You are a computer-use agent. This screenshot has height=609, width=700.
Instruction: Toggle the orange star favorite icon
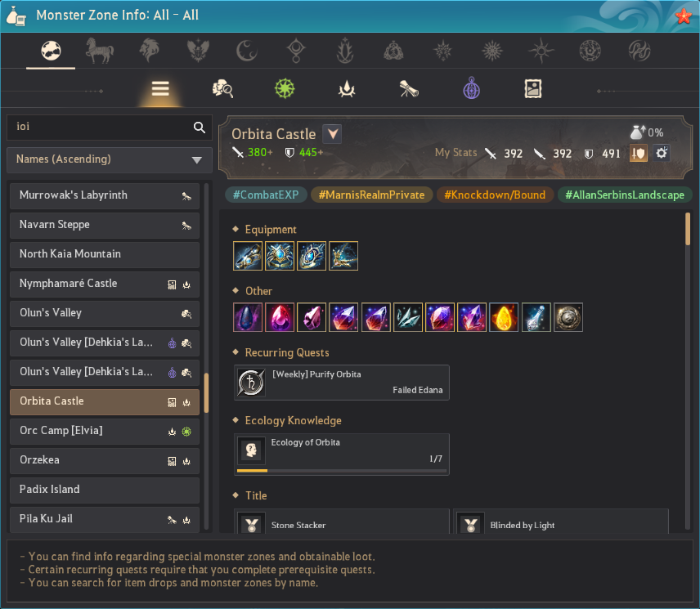683,16
